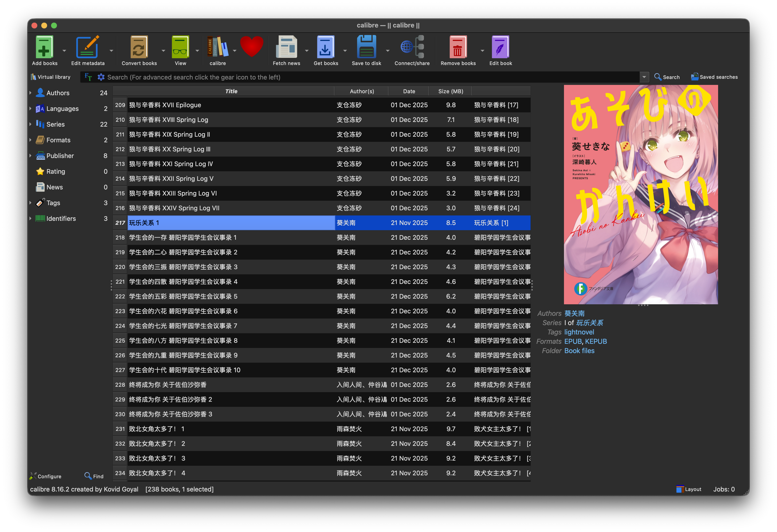
Task: Open Edit metadata tool
Action: 88,47
